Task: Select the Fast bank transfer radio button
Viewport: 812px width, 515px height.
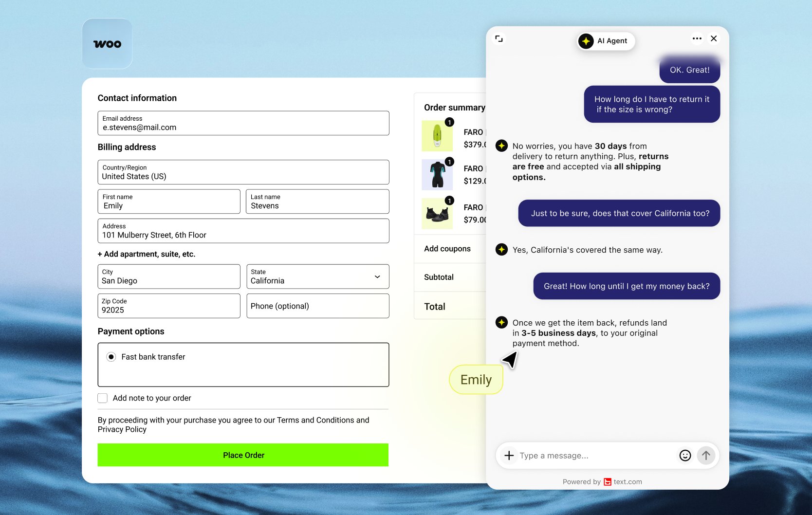Action: pyautogui.click(x=111, y=357)
